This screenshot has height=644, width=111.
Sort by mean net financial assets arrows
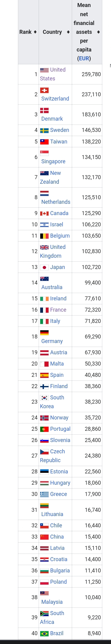tap(98, 32)
